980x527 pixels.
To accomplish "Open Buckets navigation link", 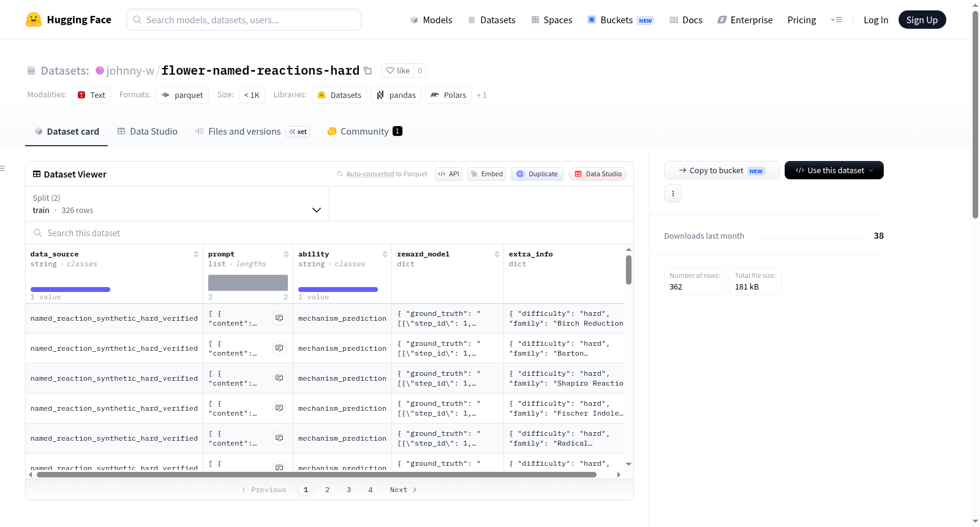I will (620, 20).
